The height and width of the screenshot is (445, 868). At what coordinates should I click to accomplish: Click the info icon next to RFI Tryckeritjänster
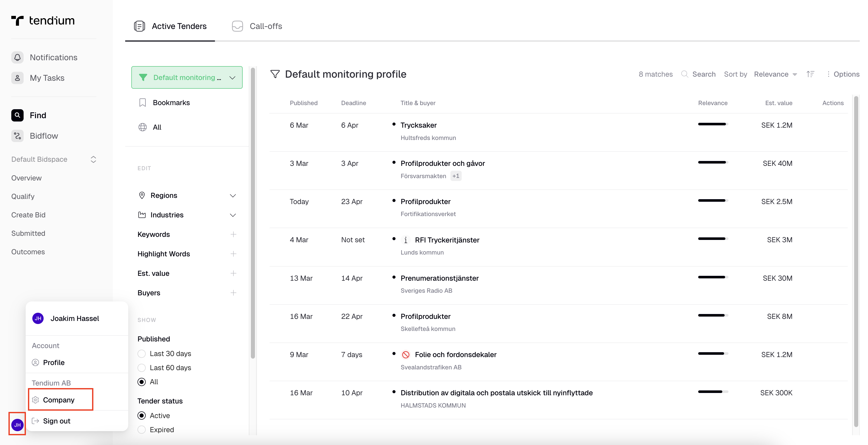[x=406, y=240]
